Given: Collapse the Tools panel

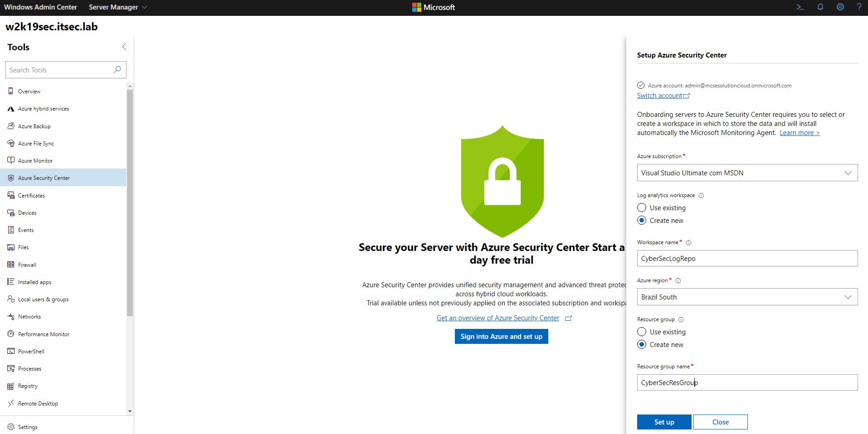Looking at the screenshot, I should (x=124, y=47).
